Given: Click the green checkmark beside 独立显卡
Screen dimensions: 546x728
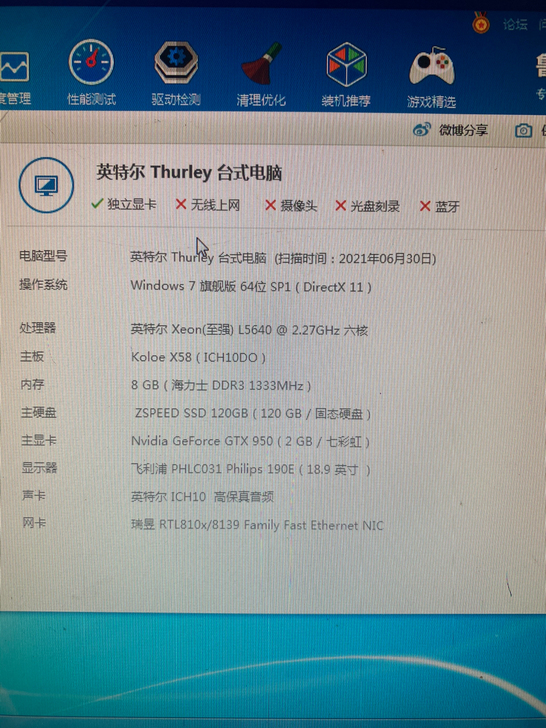Looking at the screenshot, I should 97,203.
